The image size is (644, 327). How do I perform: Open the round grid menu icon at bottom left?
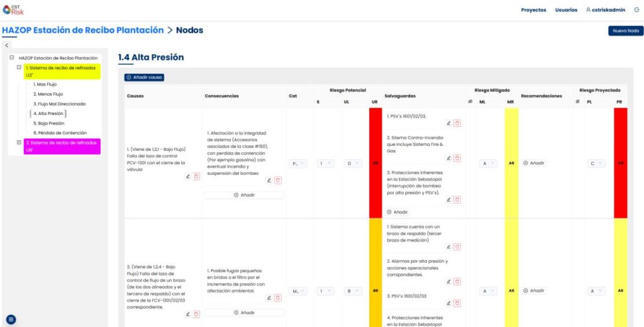pos(11,319)
